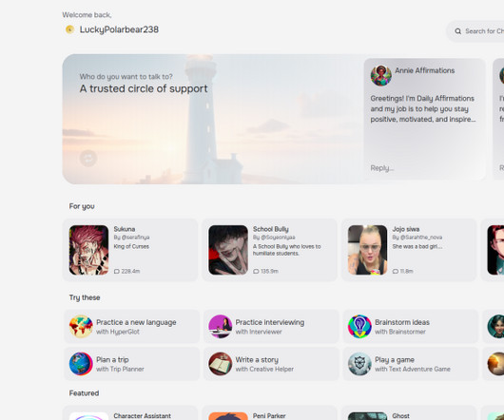The width and height of the screenshot is (504, 420).
Task: Click the HyperGlot world map icon
Action: 81,326
